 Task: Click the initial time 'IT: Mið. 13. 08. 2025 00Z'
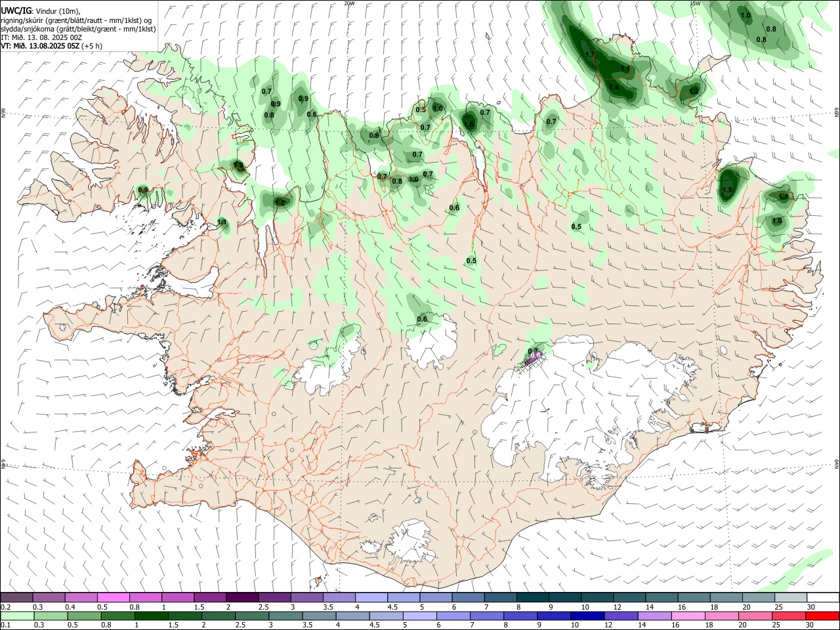pos(41,37)
